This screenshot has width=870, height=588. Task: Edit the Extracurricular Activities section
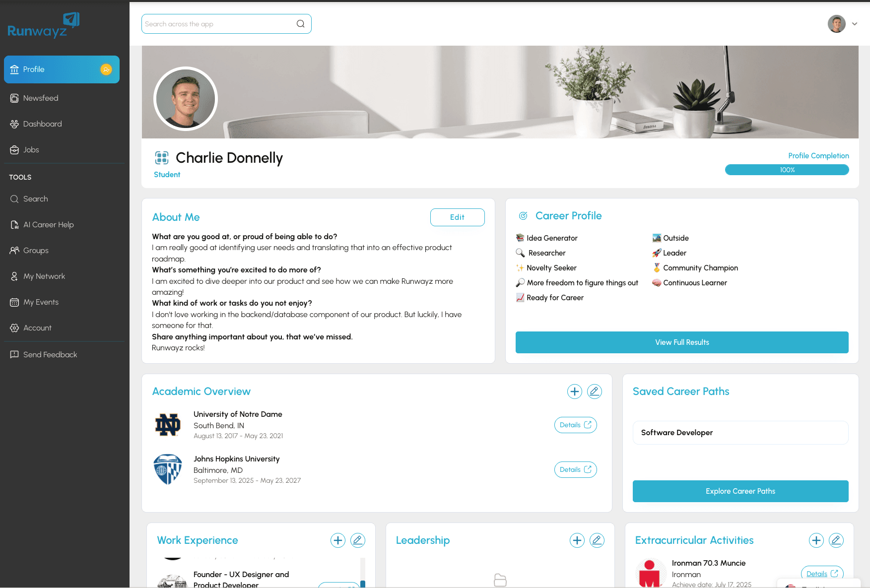(836, 540)
